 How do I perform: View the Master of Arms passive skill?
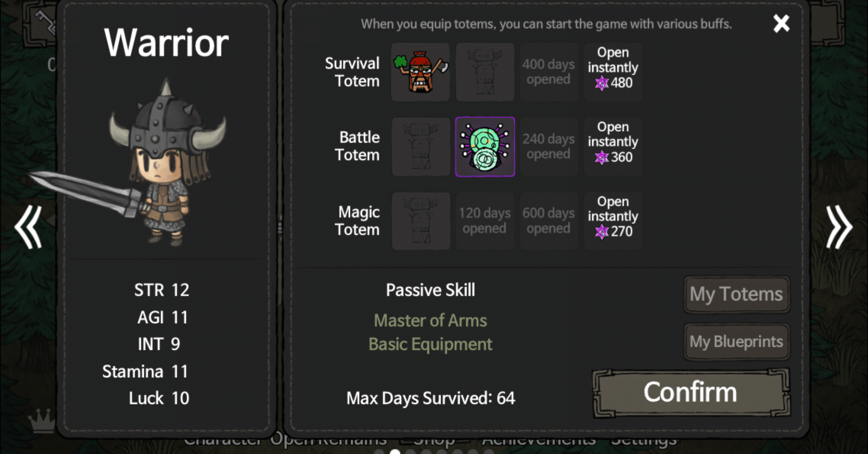pyautogui.click(x=430, y=320)
